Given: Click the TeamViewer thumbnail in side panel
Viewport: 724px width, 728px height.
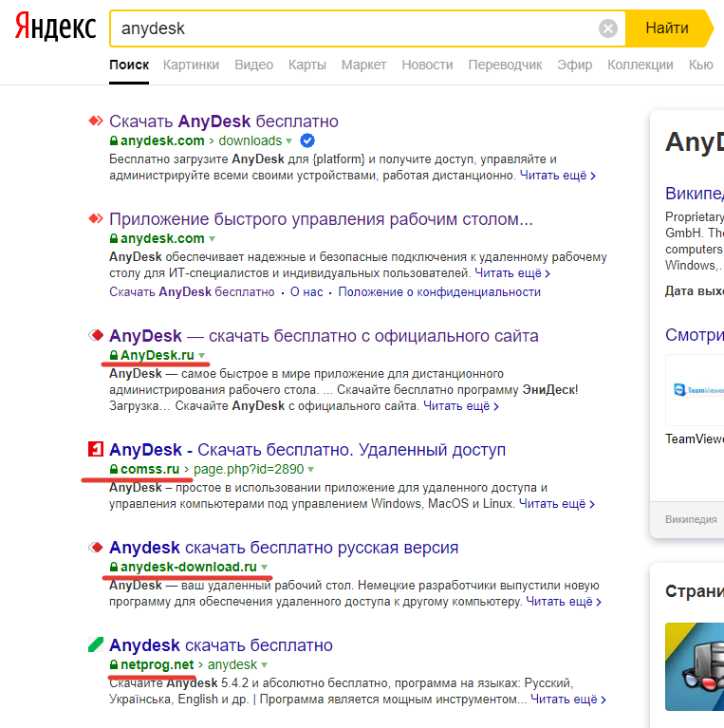Looking at the screenshot, I should 695,390.
